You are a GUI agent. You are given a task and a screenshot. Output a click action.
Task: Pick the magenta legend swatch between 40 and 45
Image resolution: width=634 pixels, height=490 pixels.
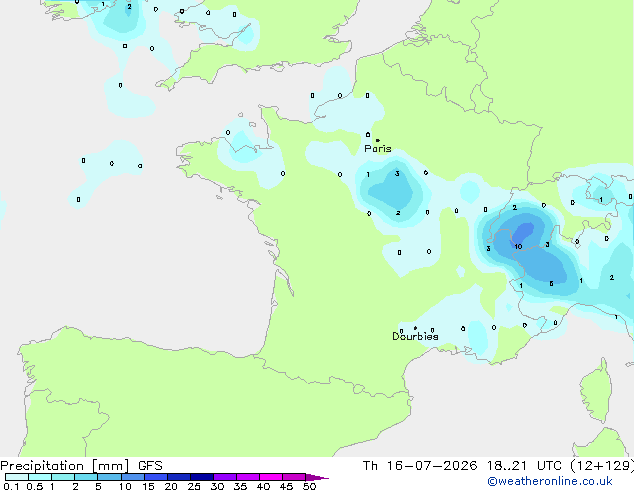[271, 477]
